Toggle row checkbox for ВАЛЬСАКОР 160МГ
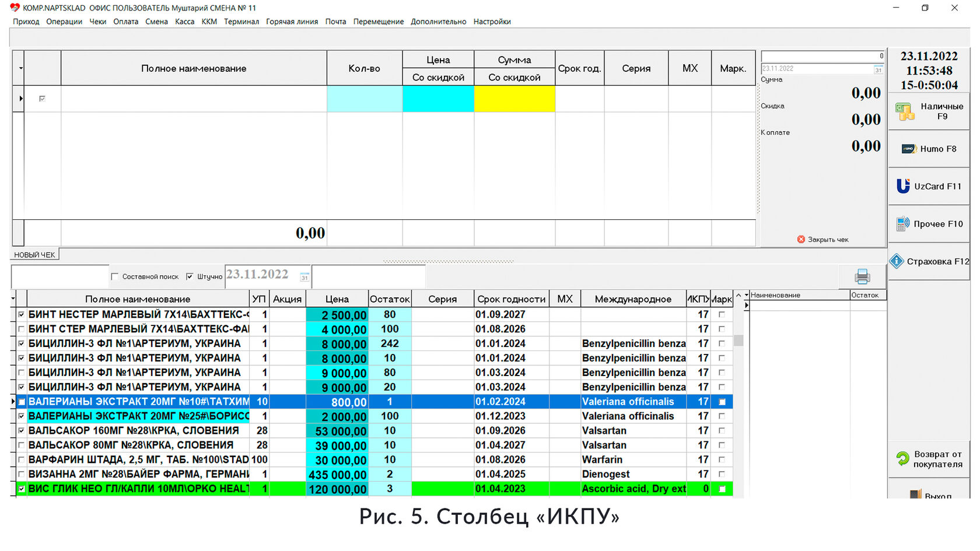 [22, 431]
